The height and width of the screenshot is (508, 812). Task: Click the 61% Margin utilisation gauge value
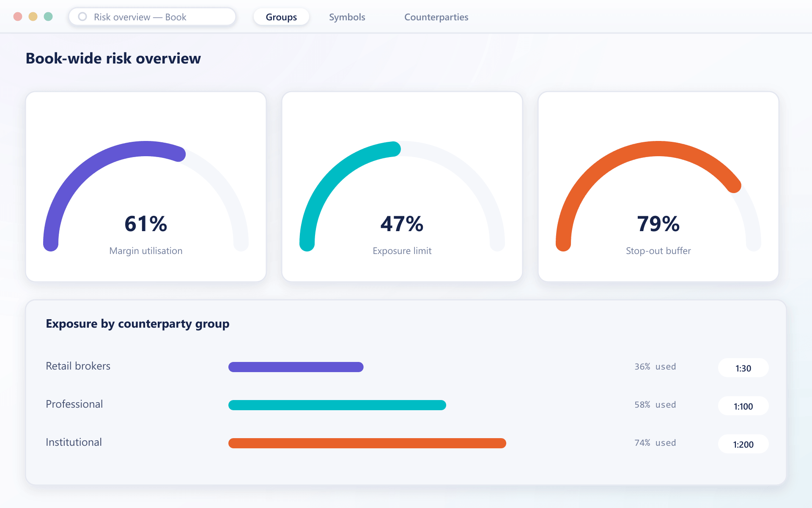click(146, 224)
